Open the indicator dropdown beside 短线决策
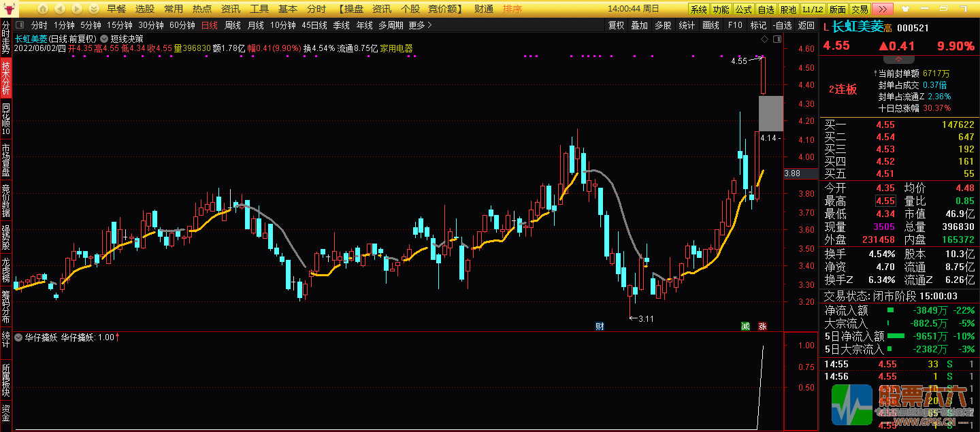This screenshot has height=432, width=980. (x=104, y=39)
